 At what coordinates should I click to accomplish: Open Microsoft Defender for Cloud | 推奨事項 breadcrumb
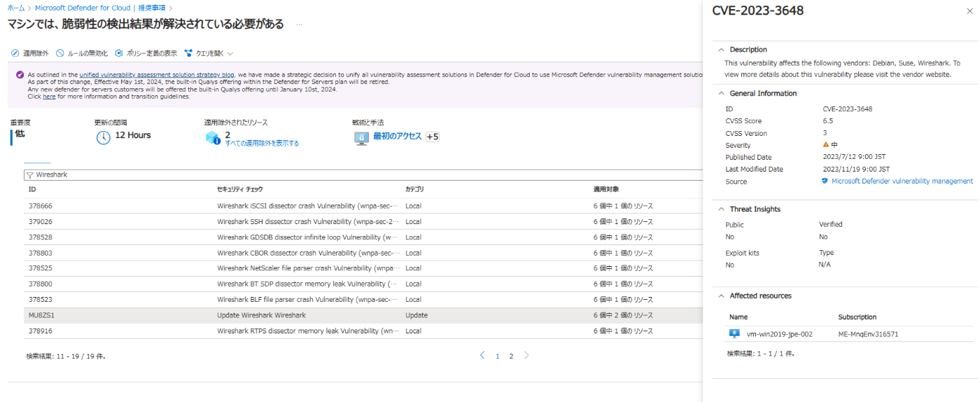click(x=100, y=8)
